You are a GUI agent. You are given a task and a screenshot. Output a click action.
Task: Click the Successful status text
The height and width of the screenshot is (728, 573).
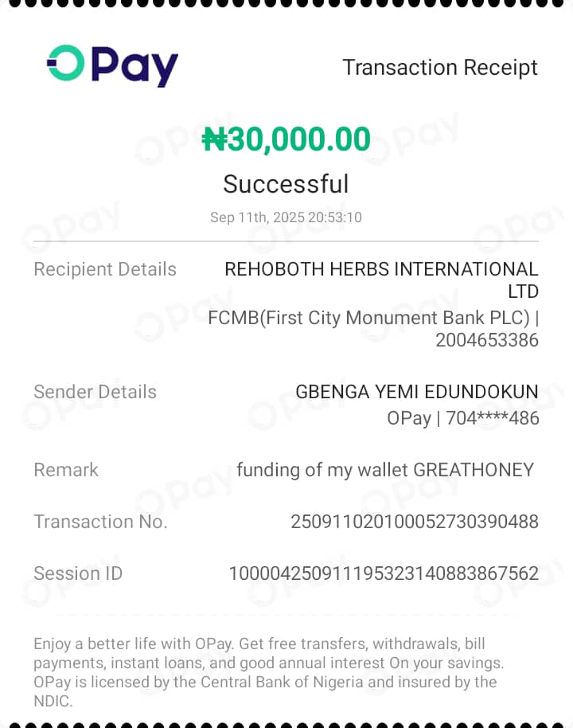(x=286, y=184)
